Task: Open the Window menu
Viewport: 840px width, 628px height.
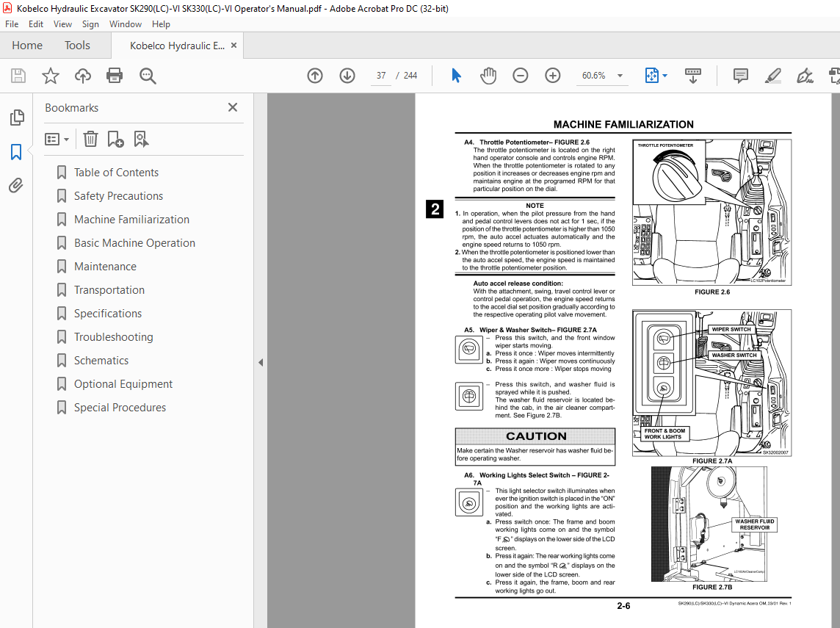Action: click(126, 24)
